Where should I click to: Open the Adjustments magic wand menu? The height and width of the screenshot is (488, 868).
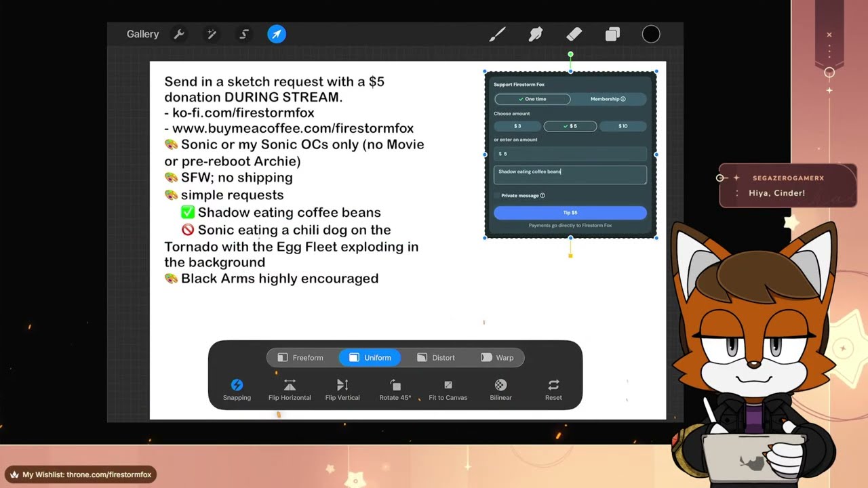tap(212, 34)
